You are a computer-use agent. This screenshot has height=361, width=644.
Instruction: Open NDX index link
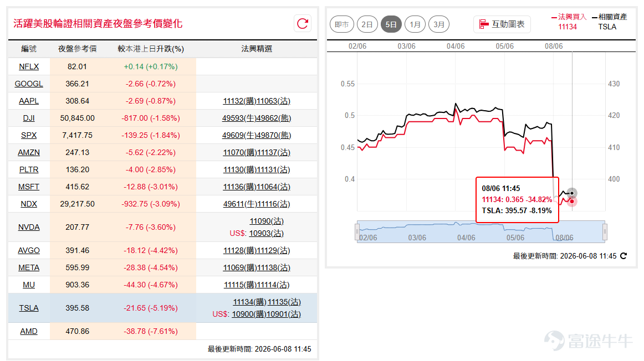click(x=29, y=204)
